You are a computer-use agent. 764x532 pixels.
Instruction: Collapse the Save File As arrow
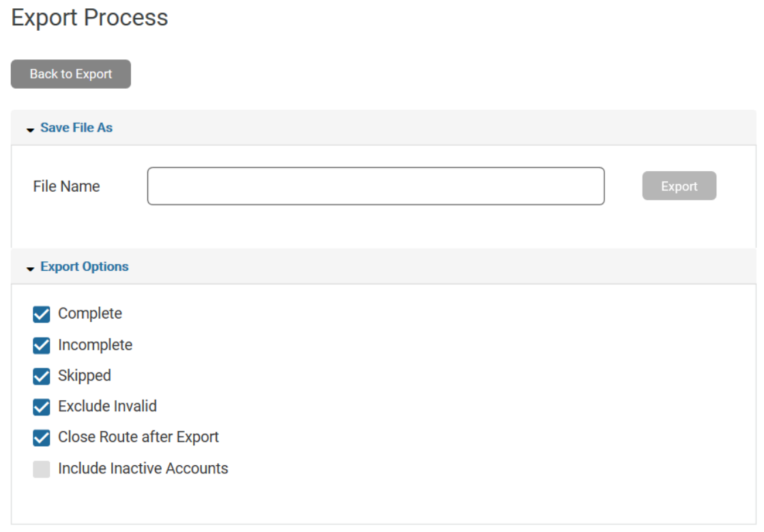pos(30,129)
